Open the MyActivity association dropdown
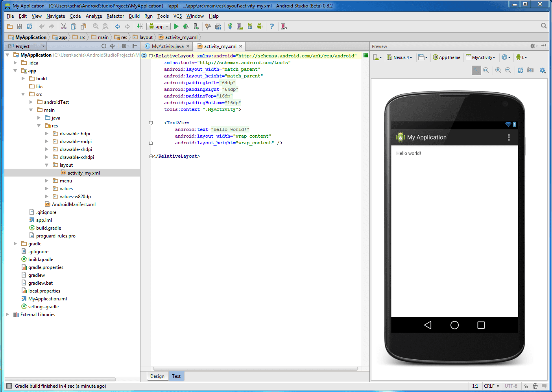The image size is (552, 392). [480, 57]
